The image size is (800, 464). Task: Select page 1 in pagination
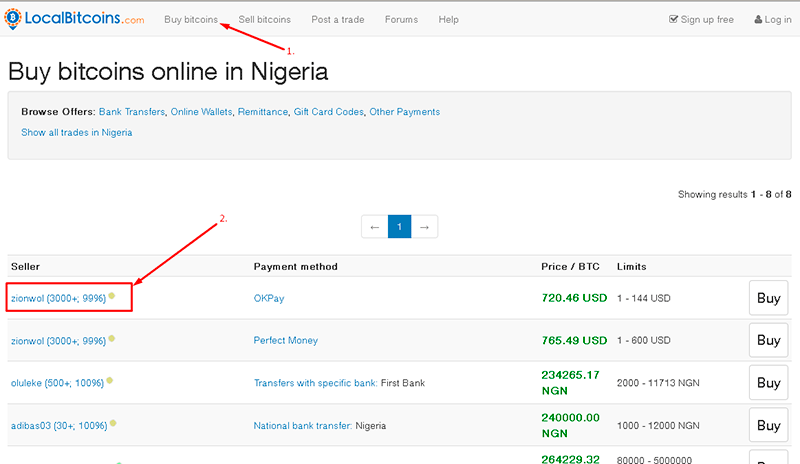pos(399,227)
